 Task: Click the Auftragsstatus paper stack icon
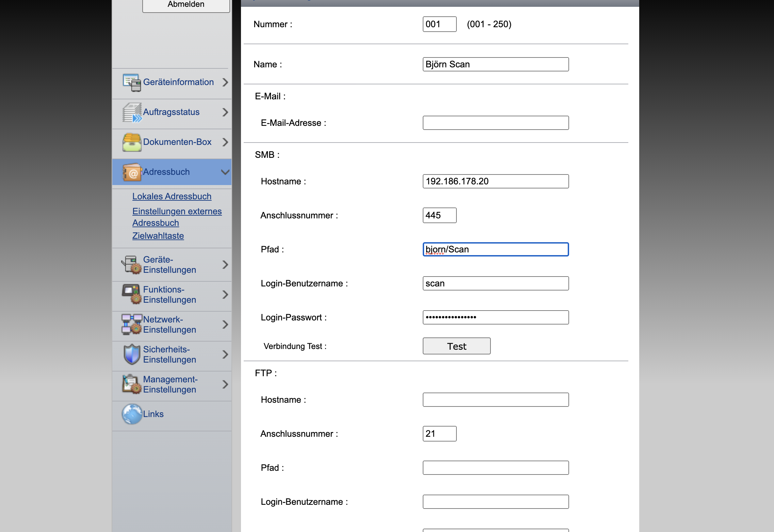131,113
